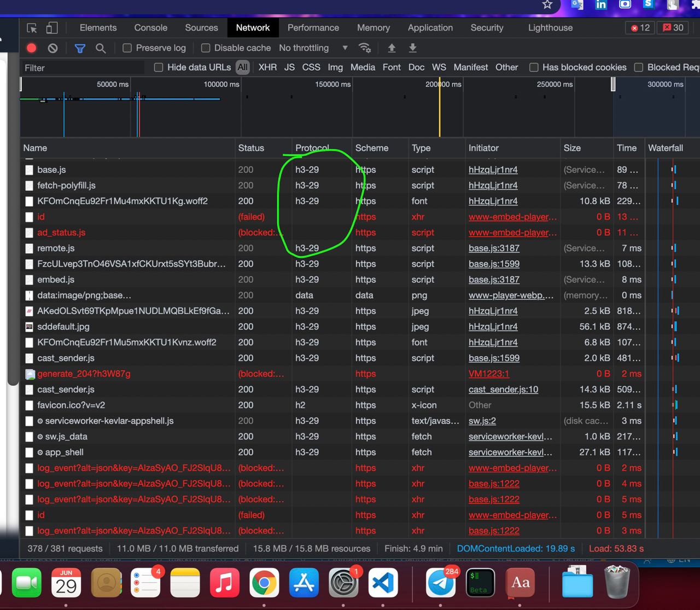Open the network search magnifier
The height and width of the screenshot is (610, 700).
[x=101, y=48]
